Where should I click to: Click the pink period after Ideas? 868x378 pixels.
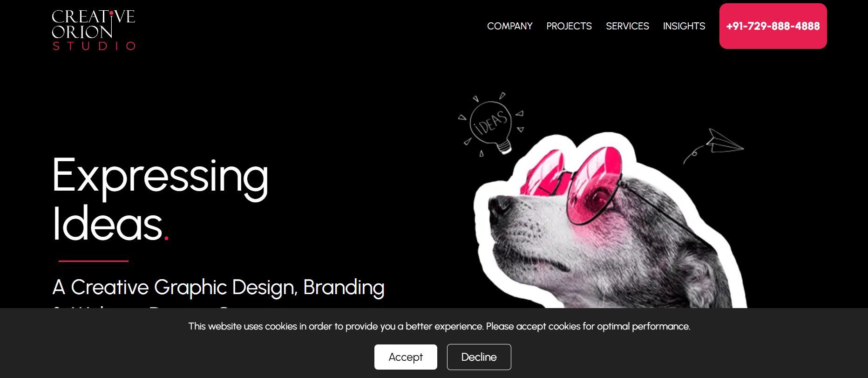coord(166,239)
